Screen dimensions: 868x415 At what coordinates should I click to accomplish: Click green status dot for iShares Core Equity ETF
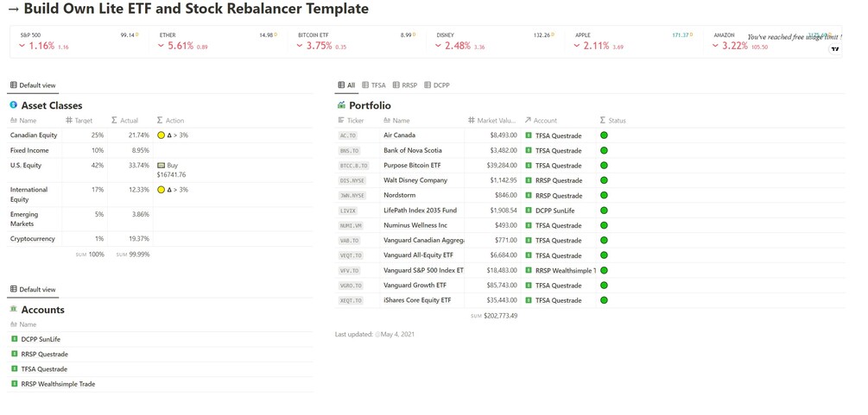604,300
